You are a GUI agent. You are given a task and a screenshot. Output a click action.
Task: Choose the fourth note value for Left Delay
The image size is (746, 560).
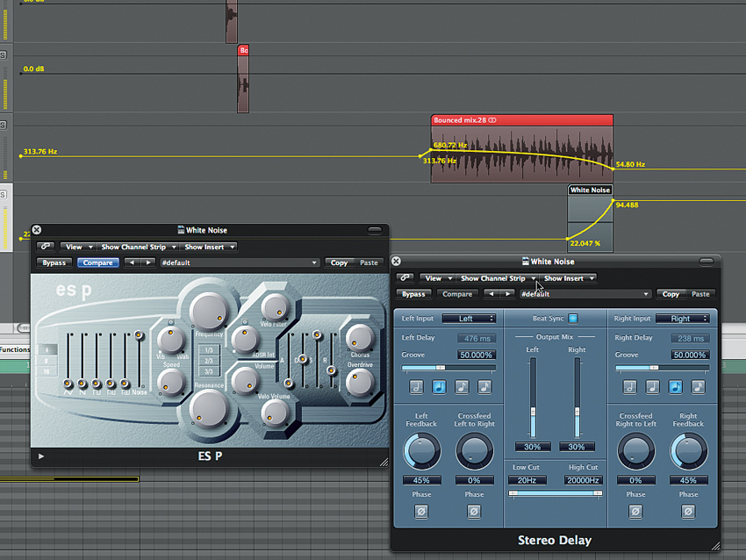[484, 387]
